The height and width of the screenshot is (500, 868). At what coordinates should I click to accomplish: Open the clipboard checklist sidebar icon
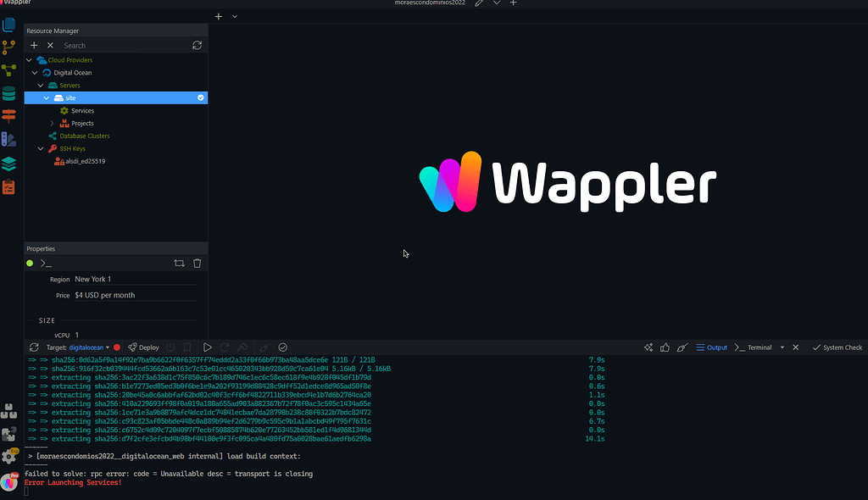tap(8, 187)
